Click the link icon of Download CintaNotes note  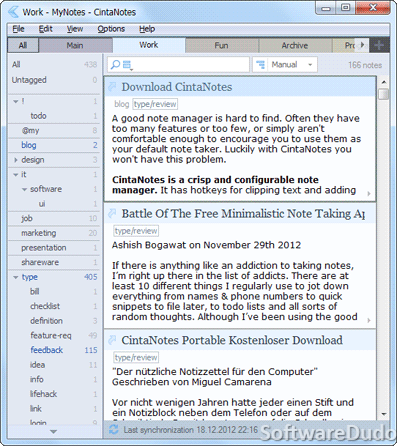click(x=112, y=87)
